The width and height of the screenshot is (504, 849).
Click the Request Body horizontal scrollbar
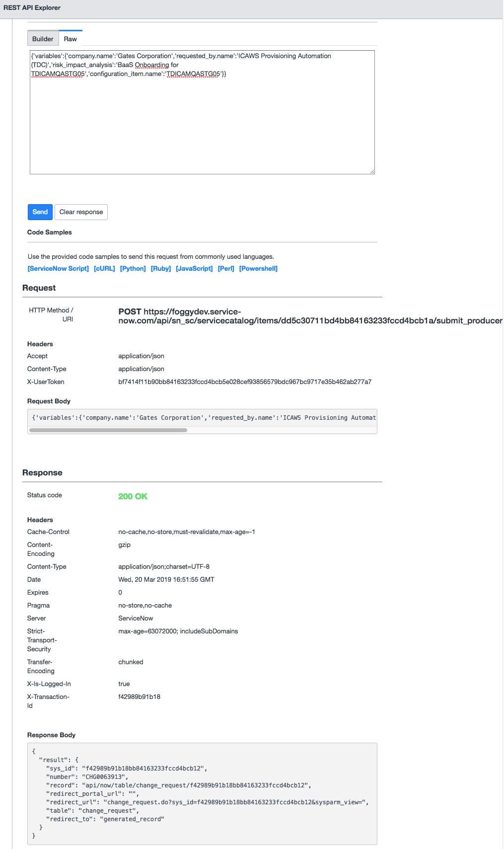tap(108, 430)
